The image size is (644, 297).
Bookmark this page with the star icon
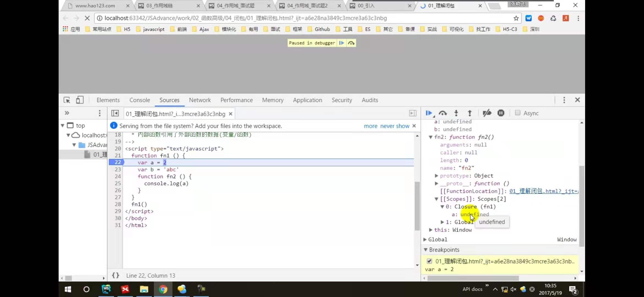point(516,18)
